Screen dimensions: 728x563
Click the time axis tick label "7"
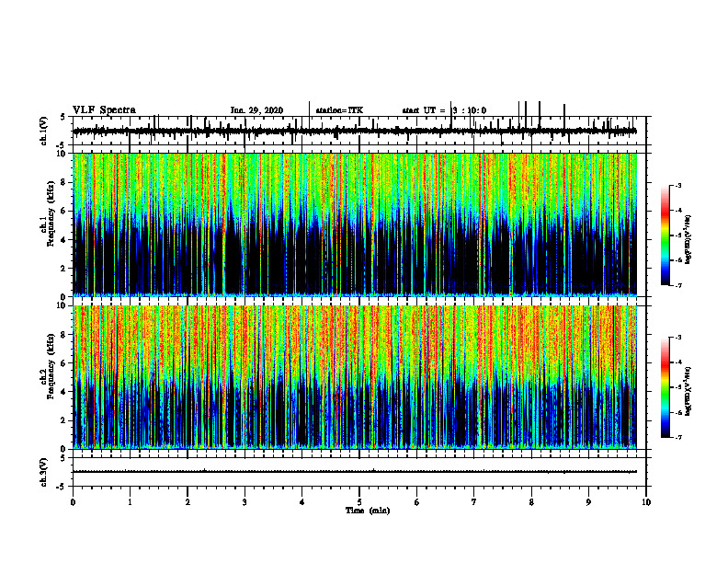(474, 502)
